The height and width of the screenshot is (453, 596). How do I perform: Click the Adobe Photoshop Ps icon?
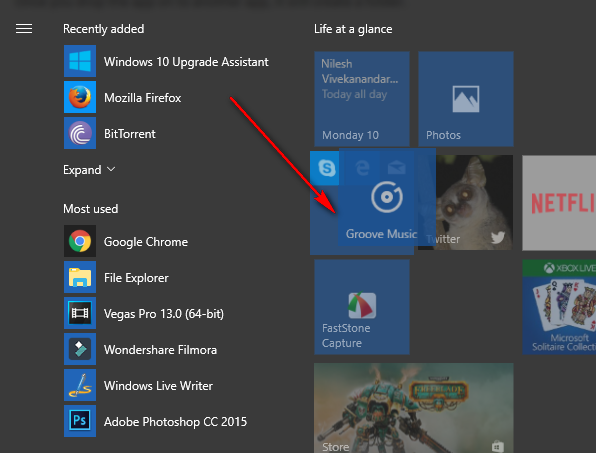[x=80, y=421]
